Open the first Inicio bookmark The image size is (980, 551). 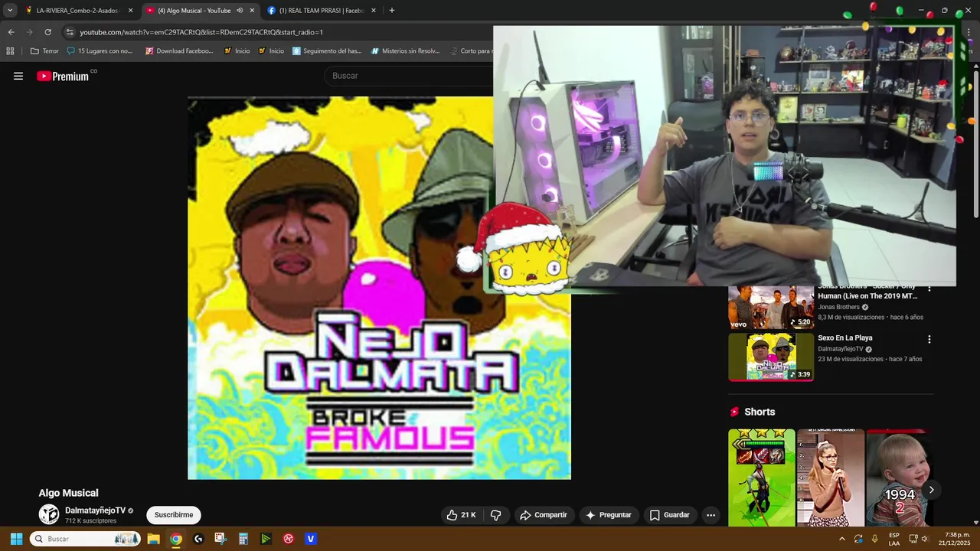pyautogui.click(x=237, y=51)
